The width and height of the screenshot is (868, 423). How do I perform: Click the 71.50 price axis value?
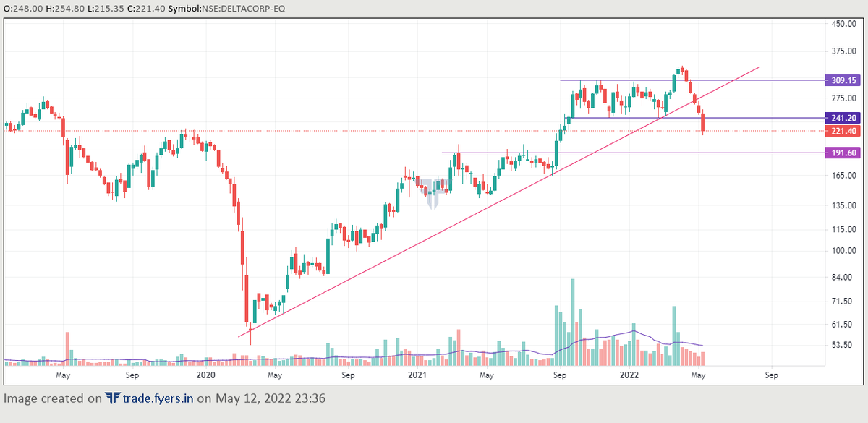click(x=842, y=301)
